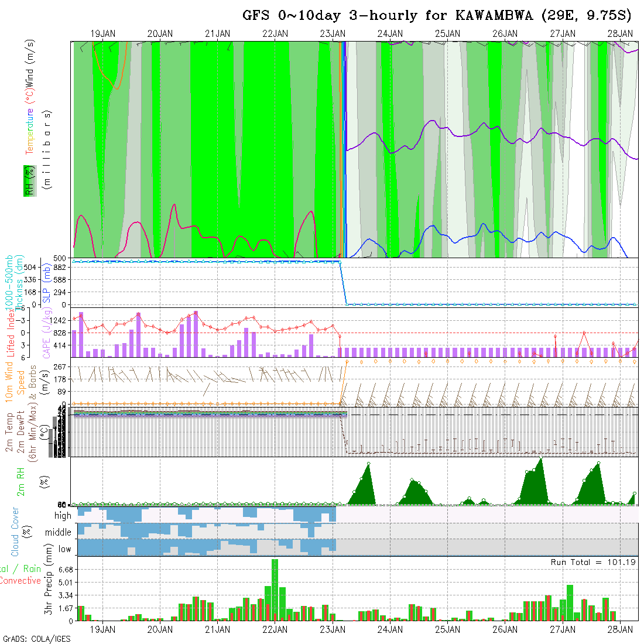Select the "middle" cloud cover row label
This screenshot has height=644, width=644.
pyautogui.click(x=58, y=532)
